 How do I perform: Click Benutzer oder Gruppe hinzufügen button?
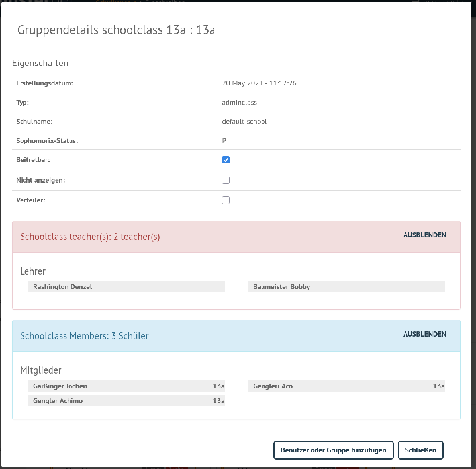point(334,450)
